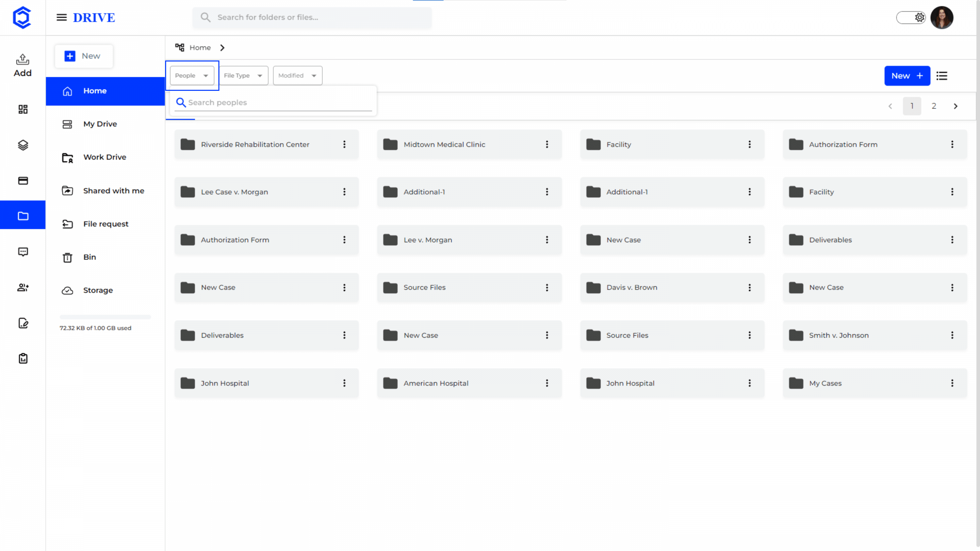Click the breadcrumb chevron after Home
The image size is (980, 551).
click(x=223, y=48)
